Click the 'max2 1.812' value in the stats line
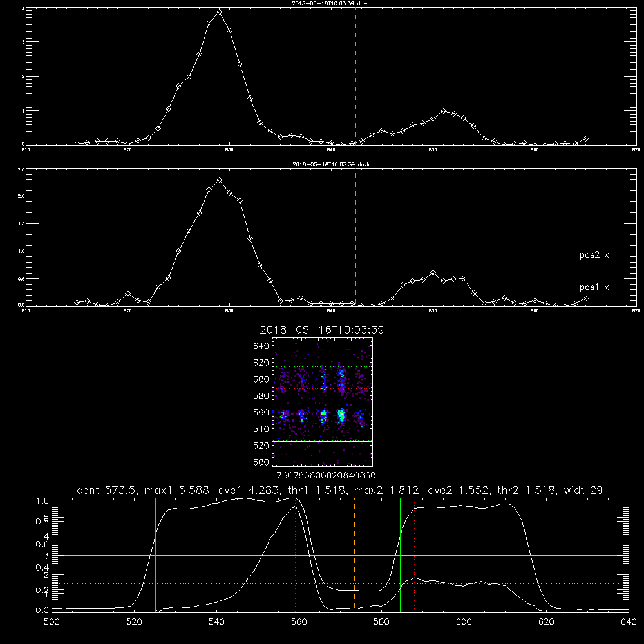The height and width of the screenshot is (644, 644). [387, 490]
